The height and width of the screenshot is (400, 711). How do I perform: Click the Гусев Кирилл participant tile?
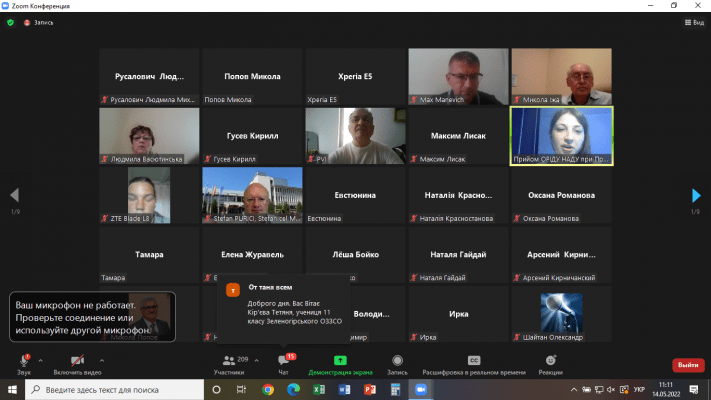[252, 136]
